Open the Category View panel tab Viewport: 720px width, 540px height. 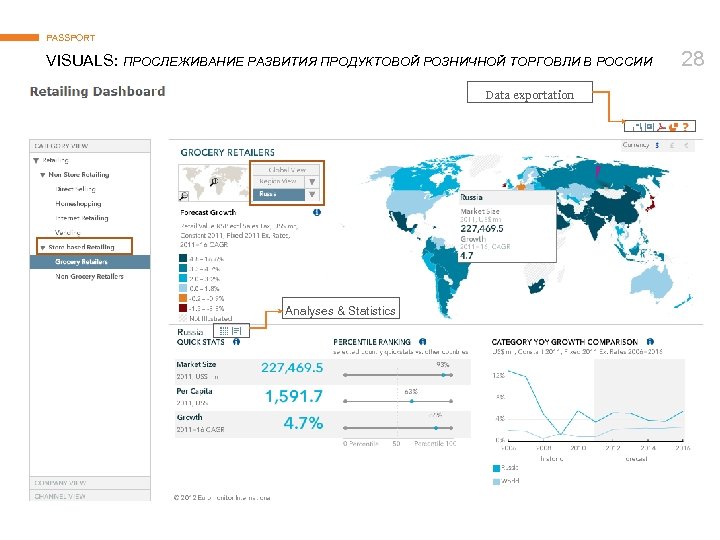(x=90, y=146)
